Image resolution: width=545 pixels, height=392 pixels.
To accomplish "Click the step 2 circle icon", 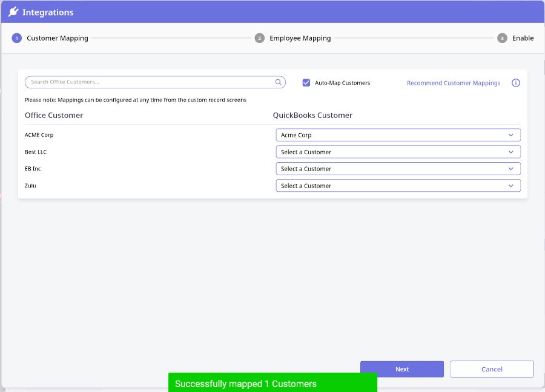I will point(260,38).
